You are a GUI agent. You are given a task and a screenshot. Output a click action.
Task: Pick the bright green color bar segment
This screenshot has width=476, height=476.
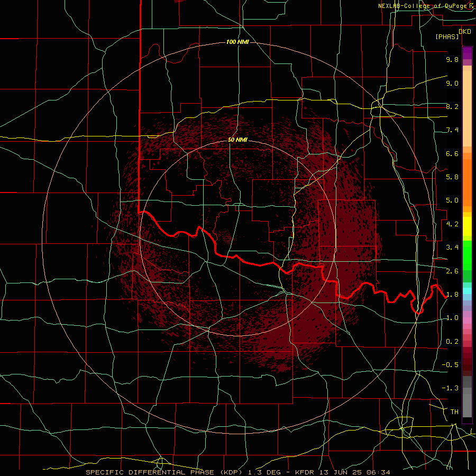[x=467, y=255]
